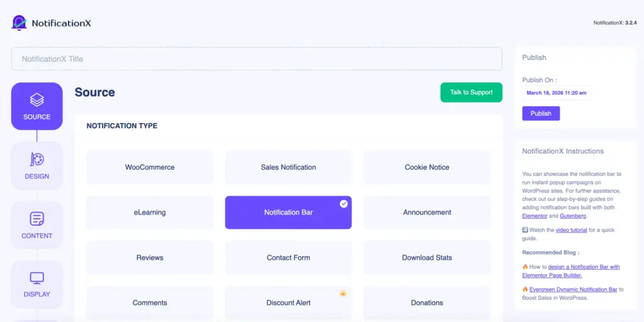Click the checkmark on Notification Bar card
Image resolution: width=644 pixels, height=322 pixels.
coord(344,204)
